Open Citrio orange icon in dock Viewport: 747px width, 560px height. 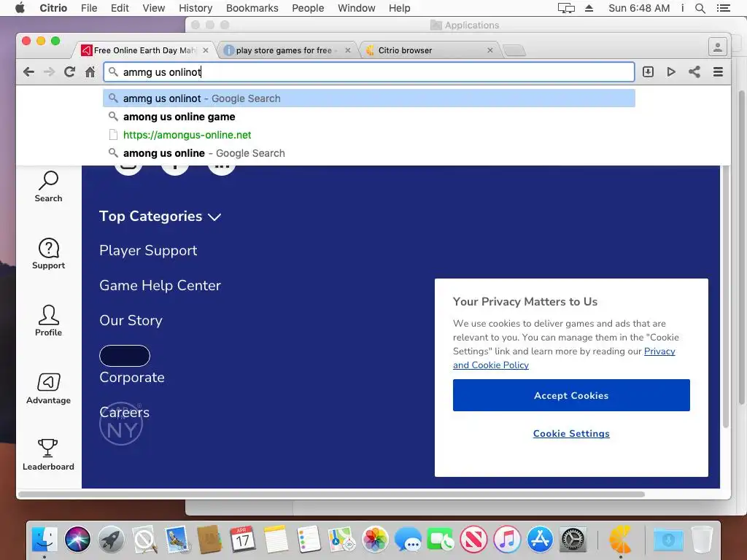click(620, 540)
